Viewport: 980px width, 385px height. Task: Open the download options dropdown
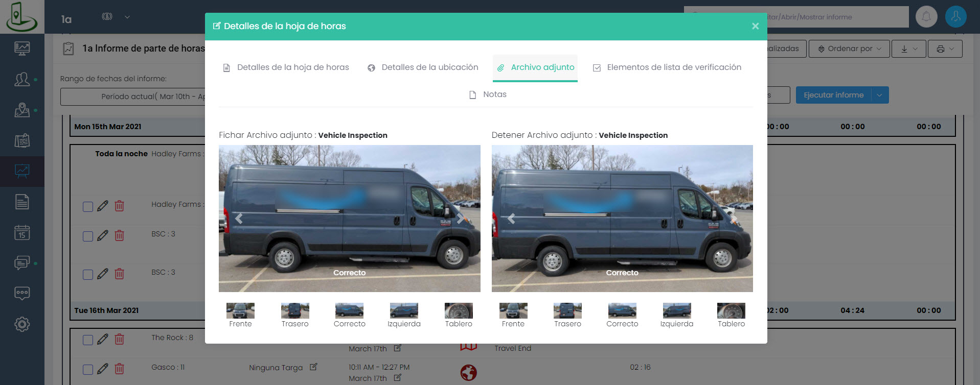pos(909,49)
